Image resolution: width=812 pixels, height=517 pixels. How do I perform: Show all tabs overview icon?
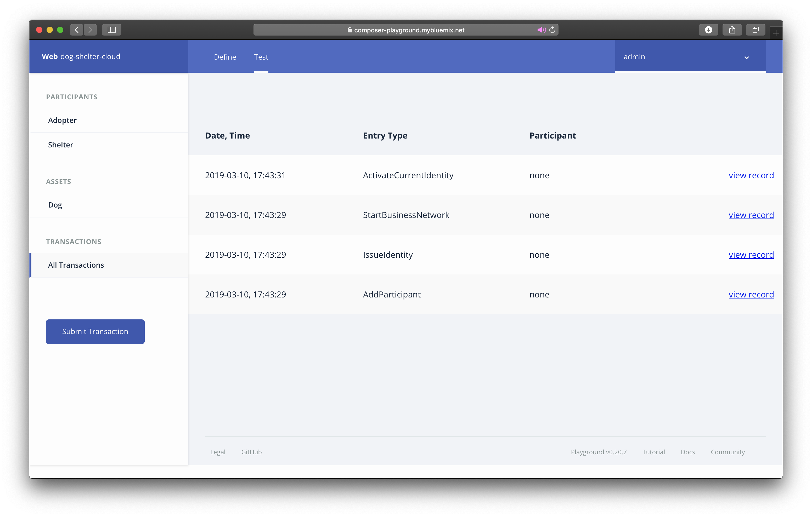755,30
